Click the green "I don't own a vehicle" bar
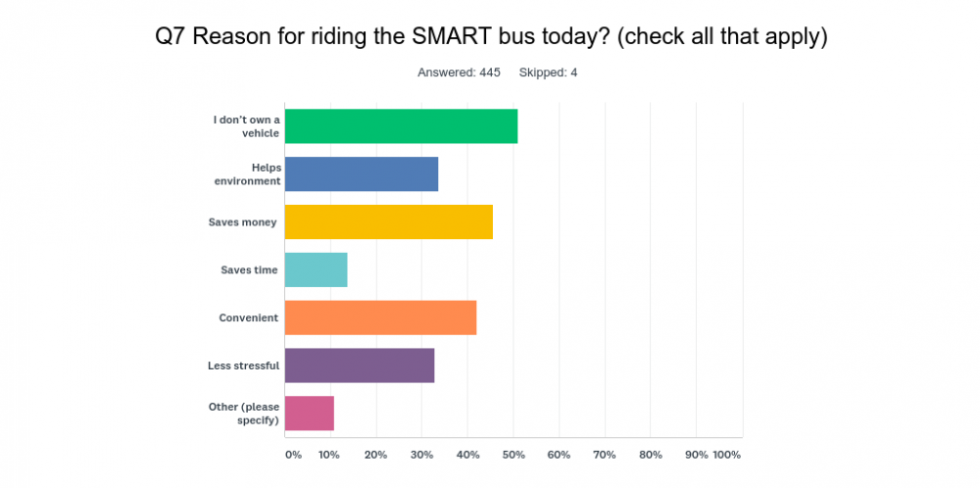The width and height of the screenshot is (980, 488). (401, 126)
